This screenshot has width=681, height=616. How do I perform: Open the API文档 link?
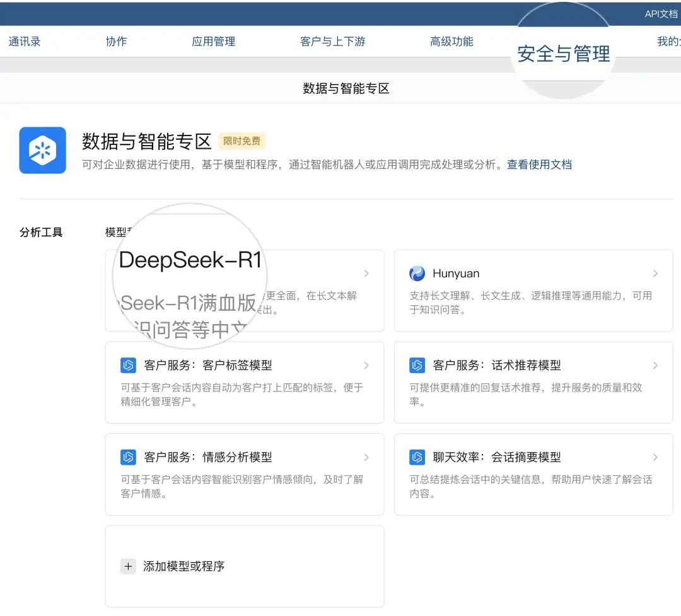[x=661, y=14]
